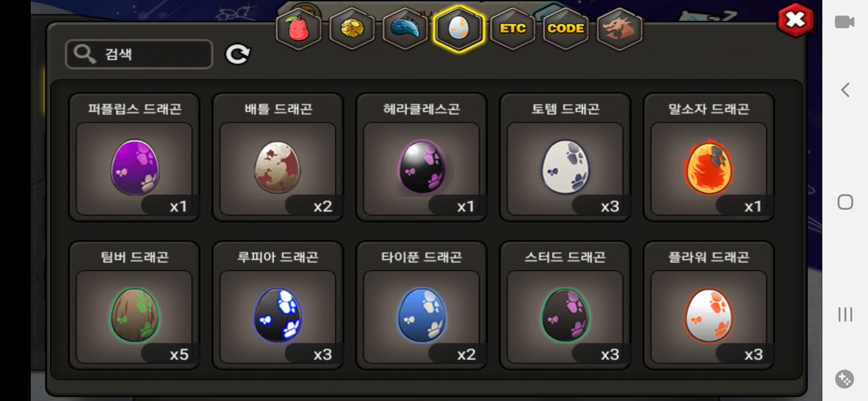This screenshot has height=401, width=868.
Task: Open the dragon head category tab
Action: 619,29
